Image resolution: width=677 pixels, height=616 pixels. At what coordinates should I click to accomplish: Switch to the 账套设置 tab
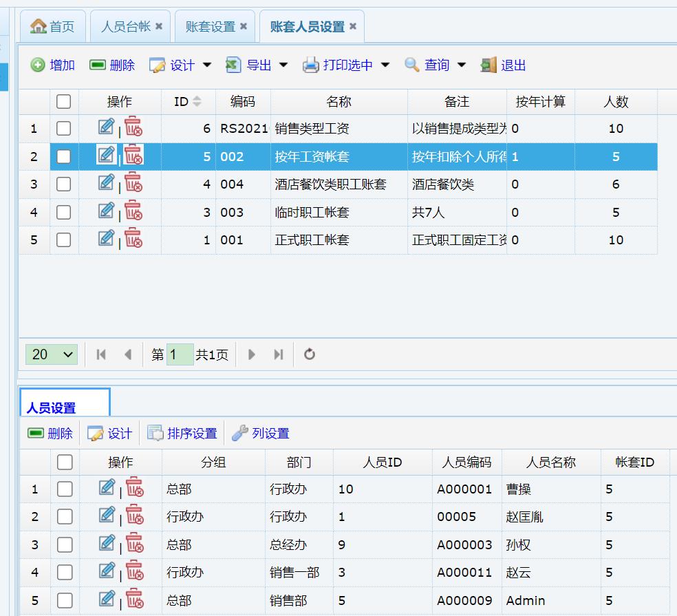[x=210, y=26]
